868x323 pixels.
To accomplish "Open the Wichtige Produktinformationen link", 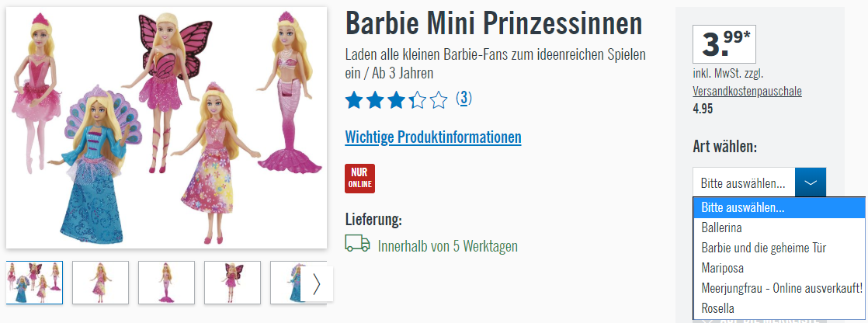I will click(x=433, y=137).
